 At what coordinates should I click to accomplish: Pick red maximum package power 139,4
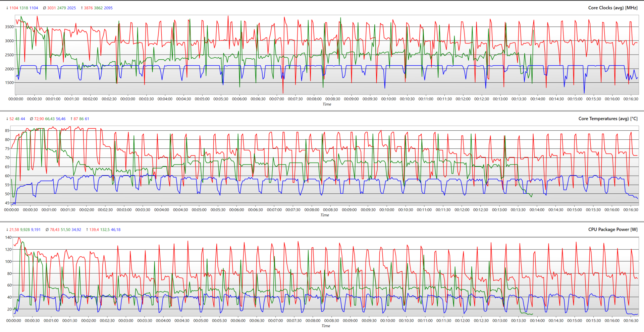click(94, 230)
